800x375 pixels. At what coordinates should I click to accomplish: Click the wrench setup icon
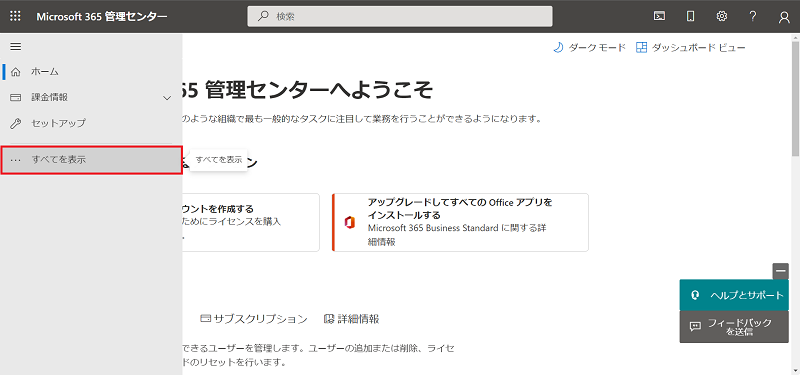point(16,123)
